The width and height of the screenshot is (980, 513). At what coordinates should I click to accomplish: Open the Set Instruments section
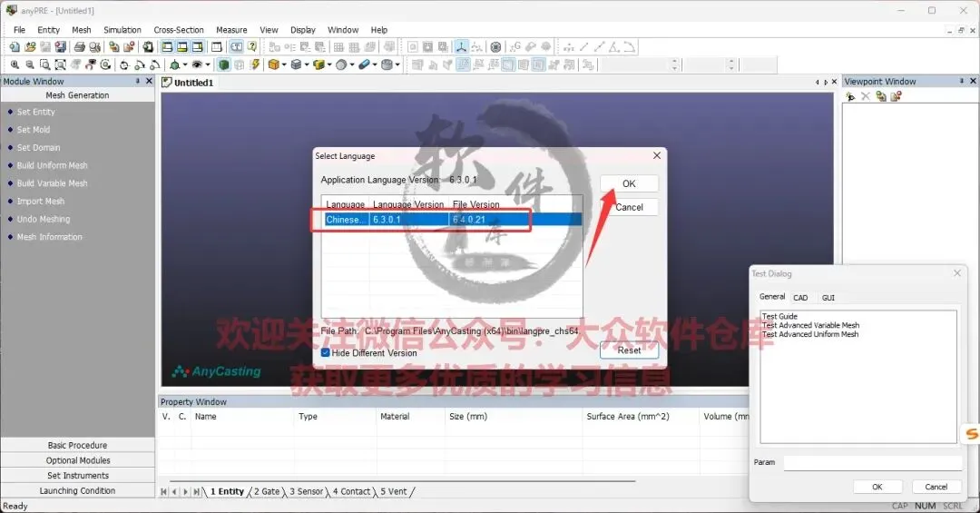(x=77, y=476)
